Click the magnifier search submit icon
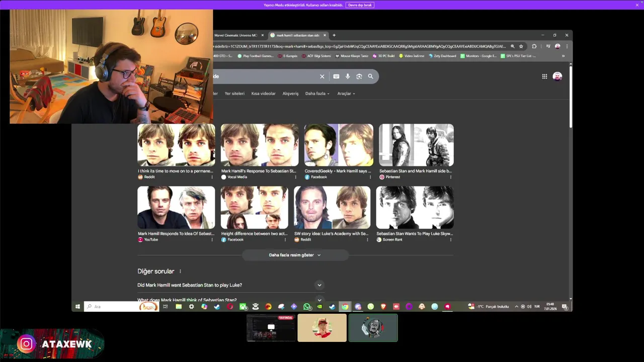The image size is (644, 362). [370, 76]
